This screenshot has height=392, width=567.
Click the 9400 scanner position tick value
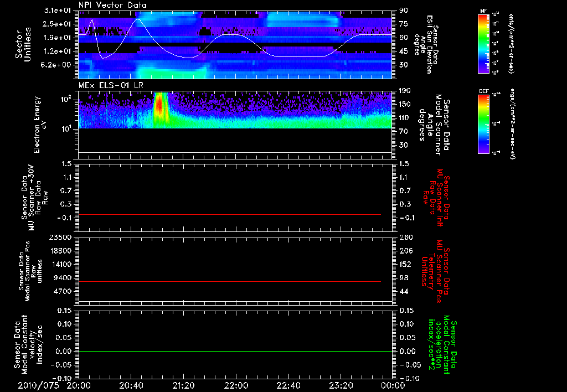tap(63, 278)
